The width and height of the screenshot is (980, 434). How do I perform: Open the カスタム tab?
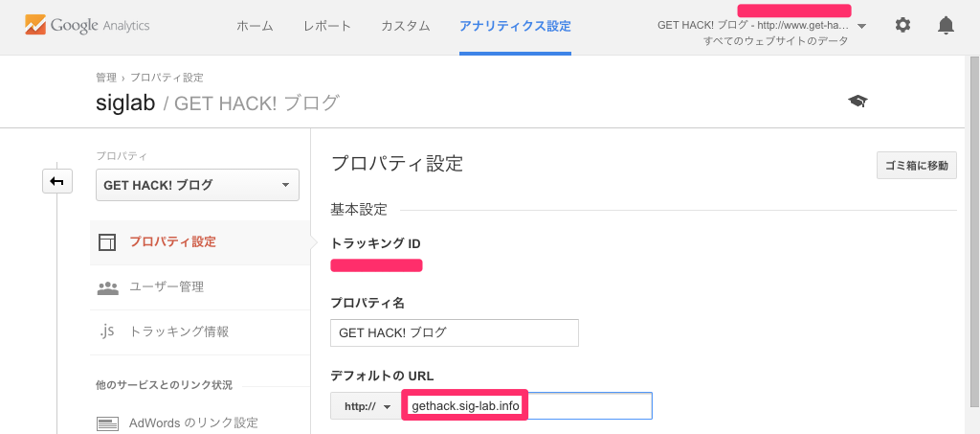pos(406,26)
